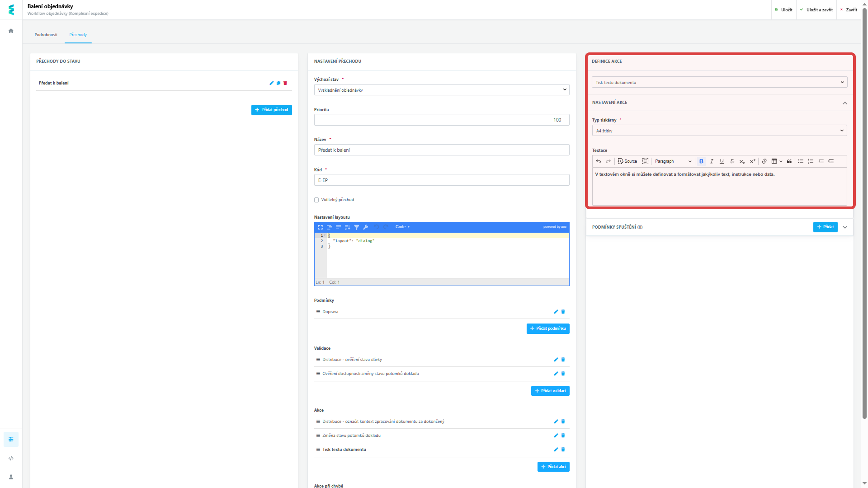Click the Kód input field
The width and height of the screenshot is (868, 488).
click(x=442, y=180)
